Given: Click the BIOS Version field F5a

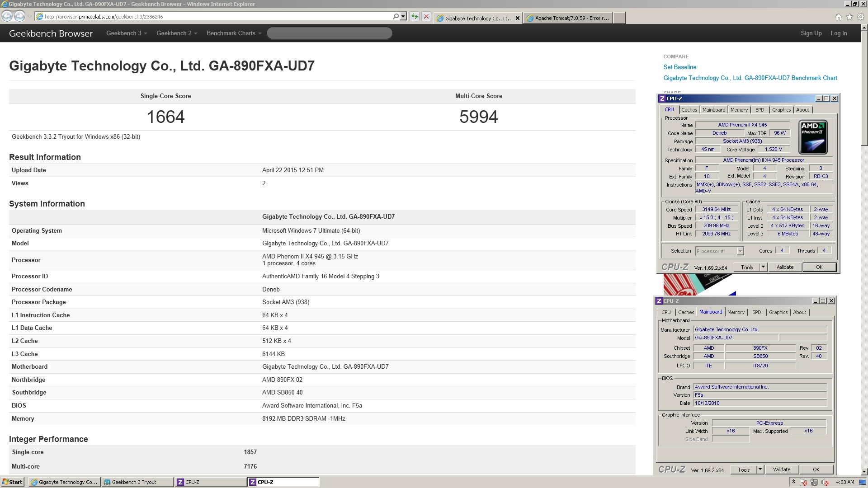Looking at the screenshot, I should tap(760, 395).
